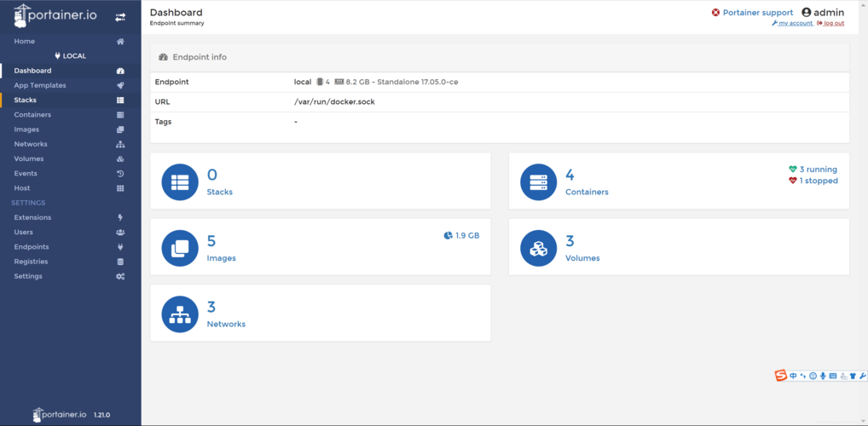This screenshot has width=868, height=426.
Task: Open Dashboard in the sidebar
Action: tap(32, 71)
